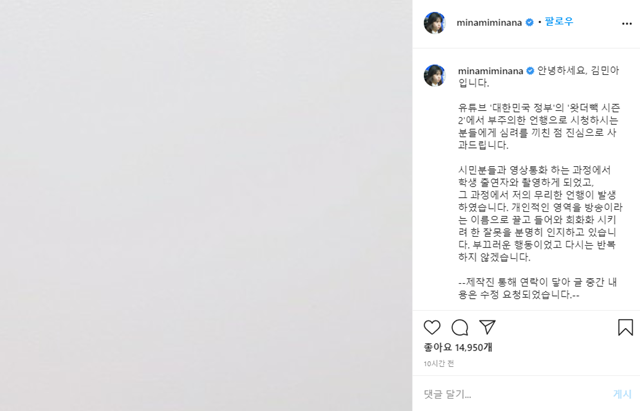Click the caption paragraph beginning with 유튜브
The width and height of the screenshot is (640, 411).
coord(539,126)
